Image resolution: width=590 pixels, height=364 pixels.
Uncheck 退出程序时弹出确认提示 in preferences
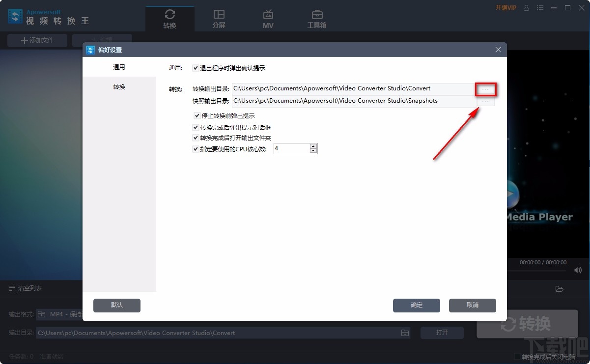pyautogui.click(x=196, y=68)
